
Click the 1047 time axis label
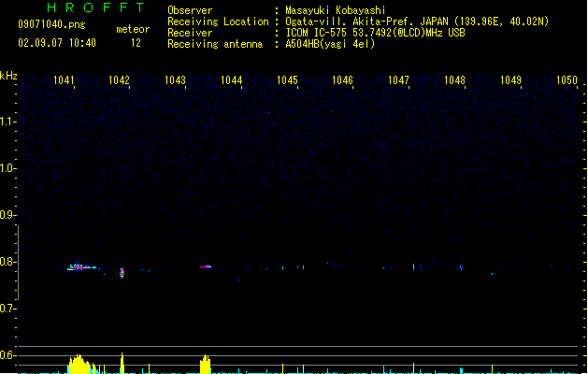398,80
